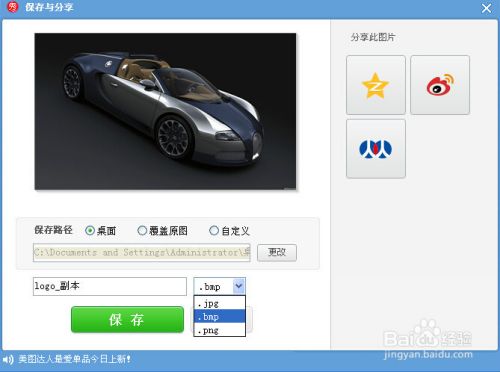500x372 pixels.
Task: Close the 保存与分享 dialog
Action: pos(486,8)
